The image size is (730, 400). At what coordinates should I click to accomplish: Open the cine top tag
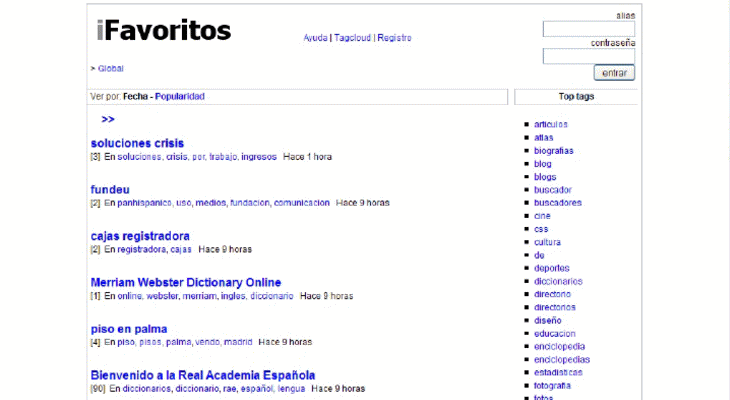pyautogui.click(x=542, y=216)
